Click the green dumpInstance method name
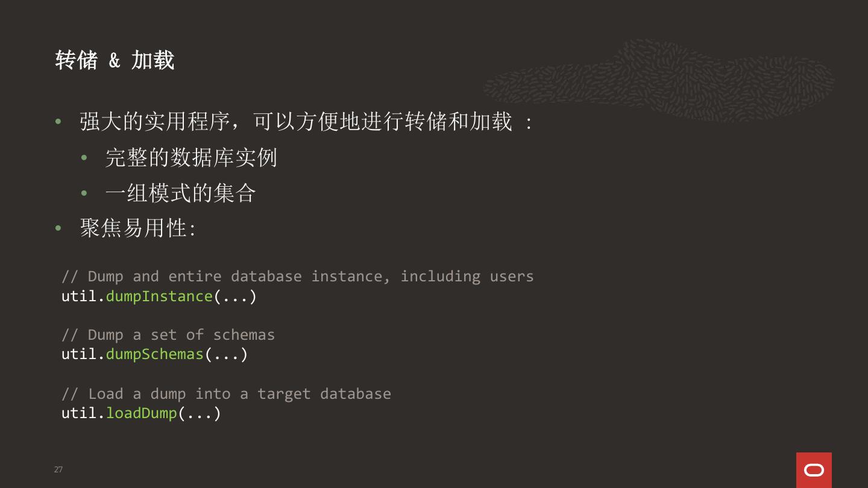The width and height of the screenshot is (868, 488). 159,296
